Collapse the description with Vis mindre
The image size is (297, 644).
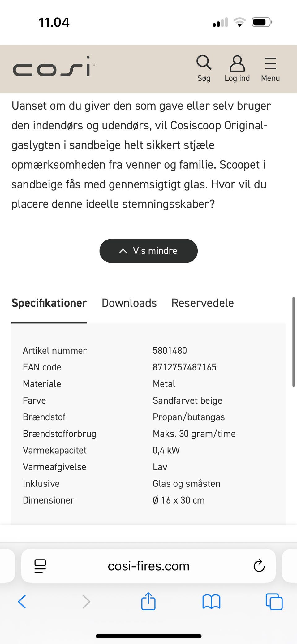148,251
